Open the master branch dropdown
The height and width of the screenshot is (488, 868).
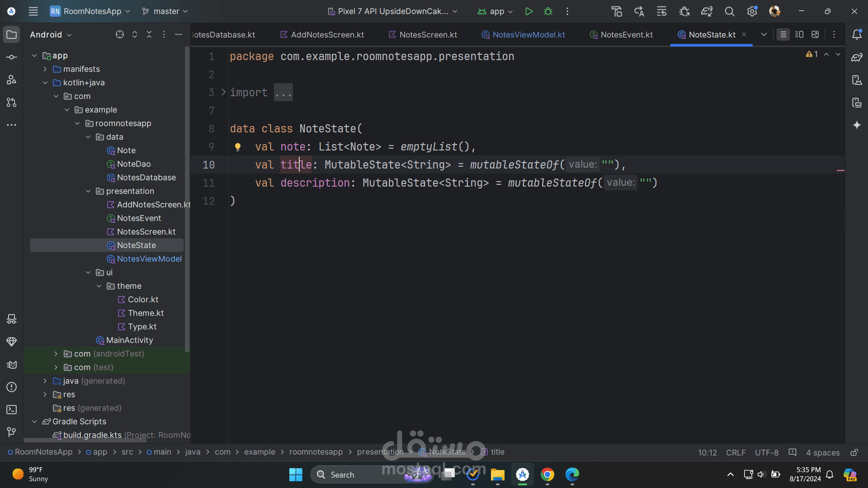165,11
